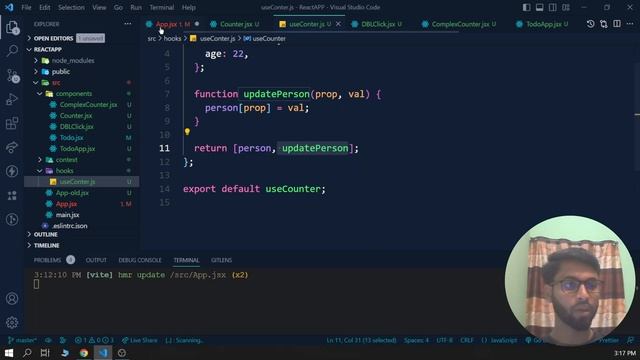
Task: Open the file timeline history icon
Action: (x=590, y=24)
